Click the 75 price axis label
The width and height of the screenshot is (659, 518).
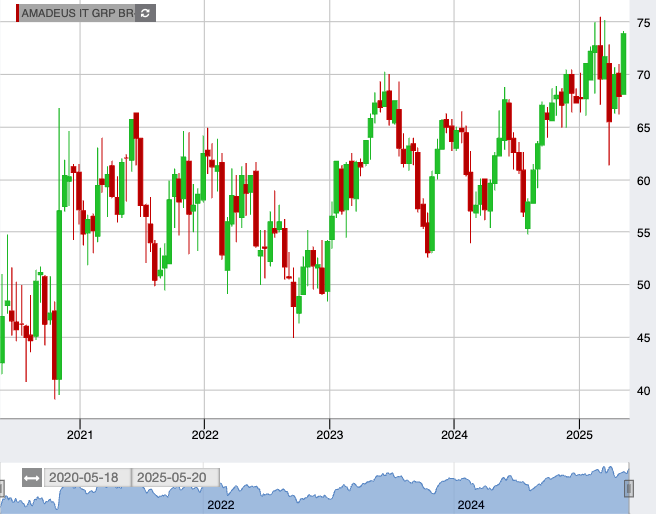643,23
